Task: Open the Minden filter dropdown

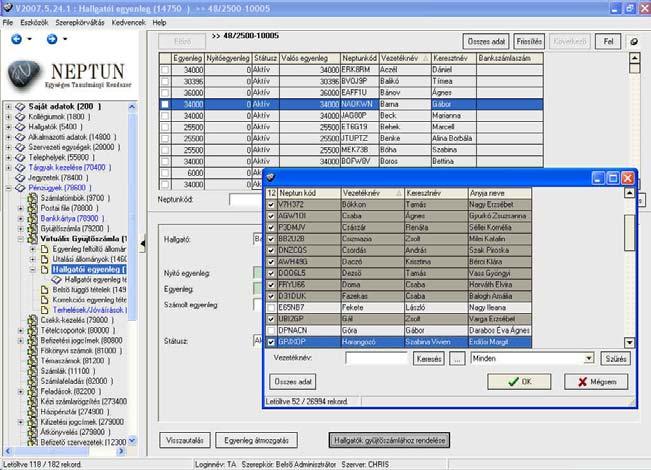Action: click(x=588, y=358)
